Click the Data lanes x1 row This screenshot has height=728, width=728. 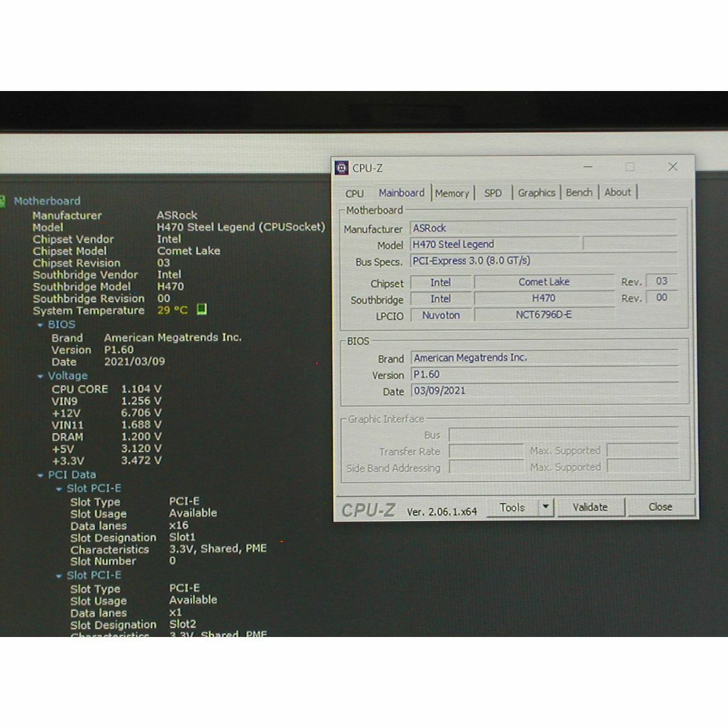click(x=126, y=612)
